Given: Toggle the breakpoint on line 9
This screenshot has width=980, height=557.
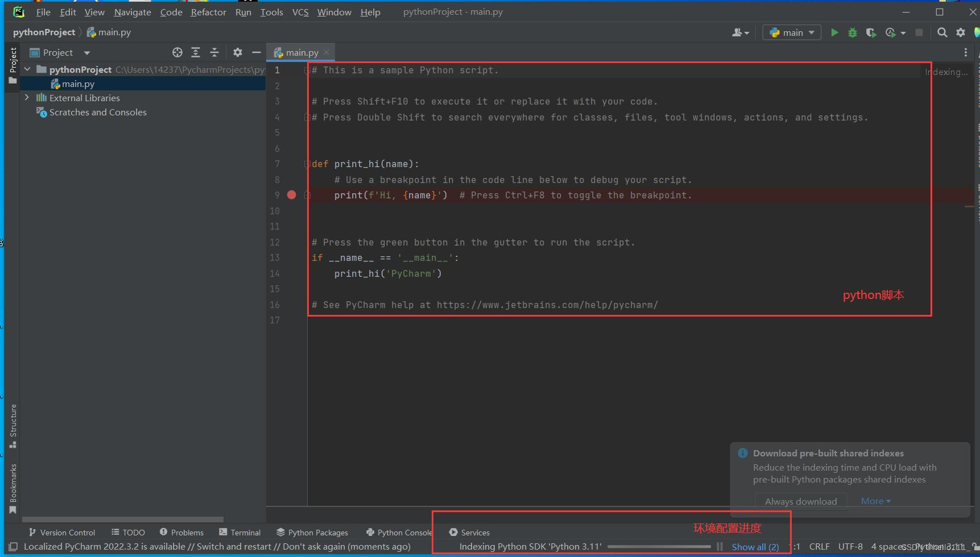Looking at the screenshot, I should pos(292,195).
